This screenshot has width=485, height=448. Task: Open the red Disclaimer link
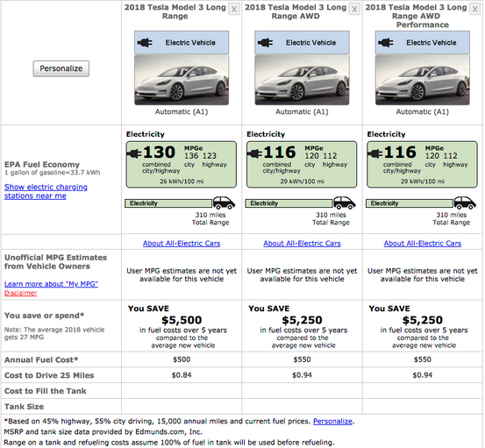20,293
